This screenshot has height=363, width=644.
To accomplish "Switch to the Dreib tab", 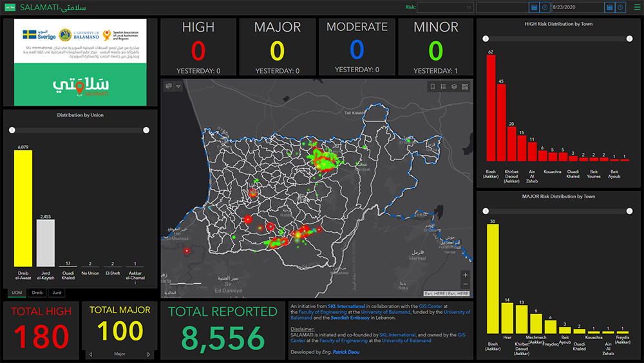I will point(37,293).
